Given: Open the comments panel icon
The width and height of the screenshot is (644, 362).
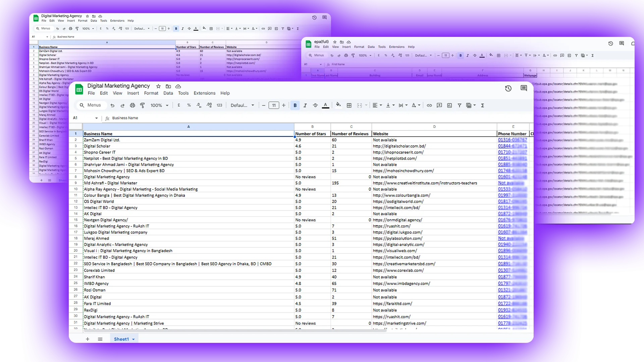Looking at the screenshot, I should point(524,88).
